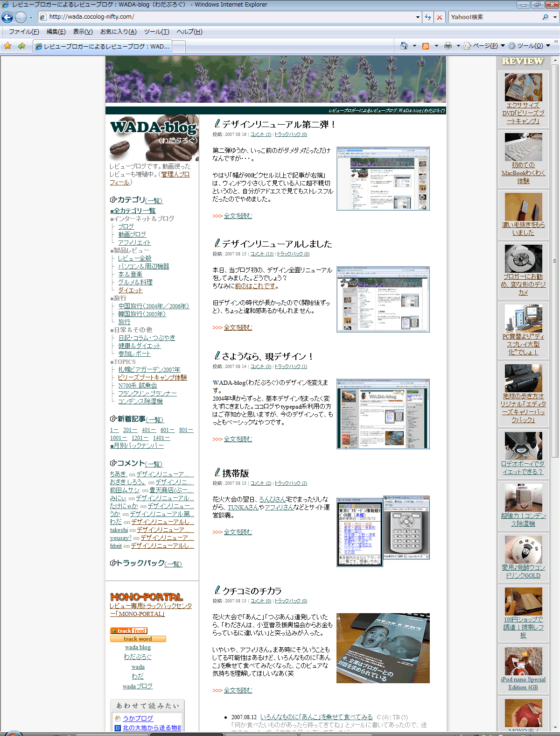Expand the address bar URL dropdown
The width and height of the screenshot is (560, 736).
tap(418, 17)
